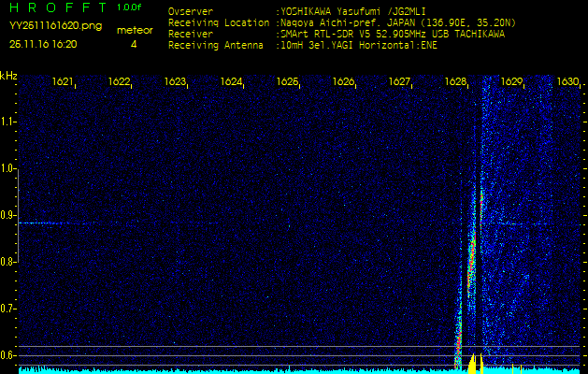Click the meteor count value 4
This screenshot has height=374, width=588.
[x=133, y=44]
